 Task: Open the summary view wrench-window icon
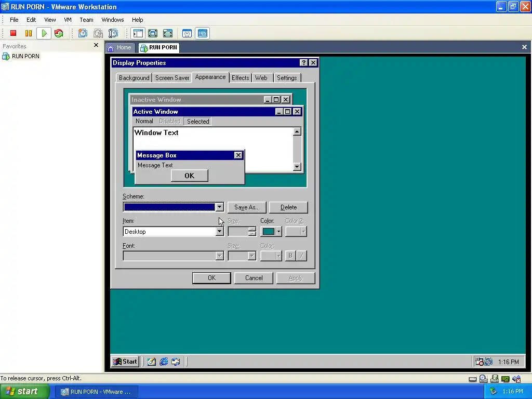pos(187,33)
